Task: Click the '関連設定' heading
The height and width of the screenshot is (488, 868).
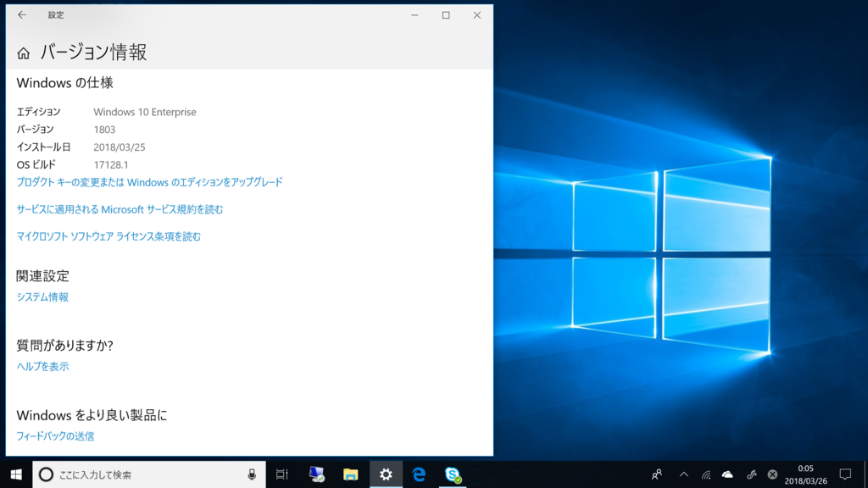Action: [42, 275]
